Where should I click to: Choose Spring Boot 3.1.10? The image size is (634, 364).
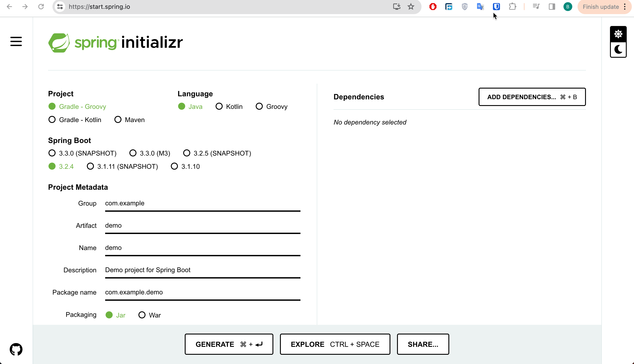[x=185, y=166]
